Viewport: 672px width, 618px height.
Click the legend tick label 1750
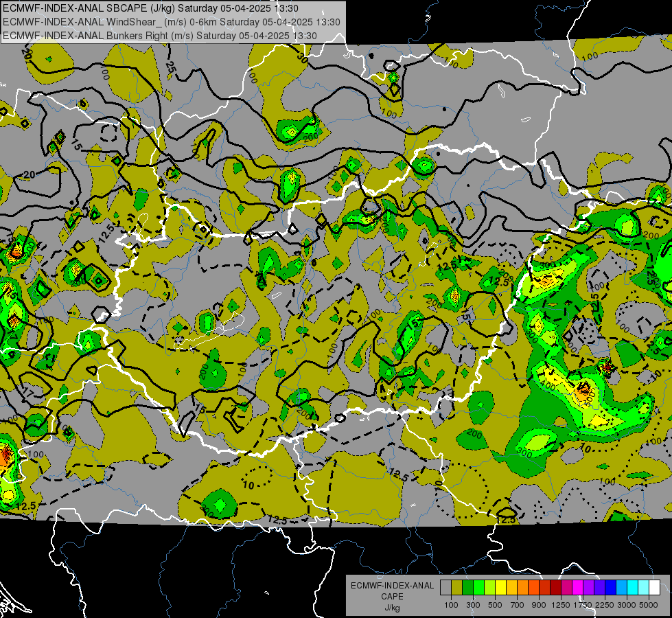click(x=583, y=605)
